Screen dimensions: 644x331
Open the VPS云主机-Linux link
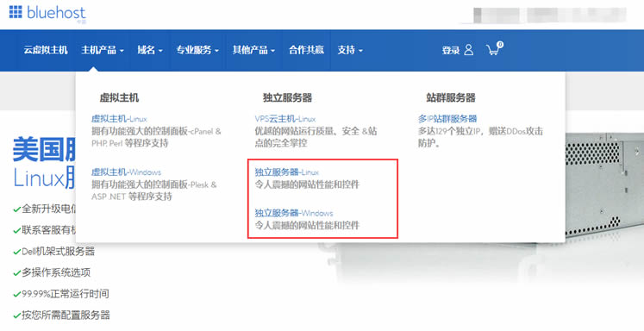[285, 119]
